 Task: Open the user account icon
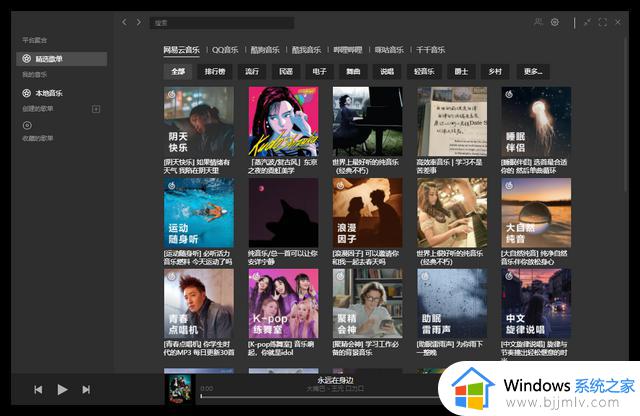tap(539, 22)
